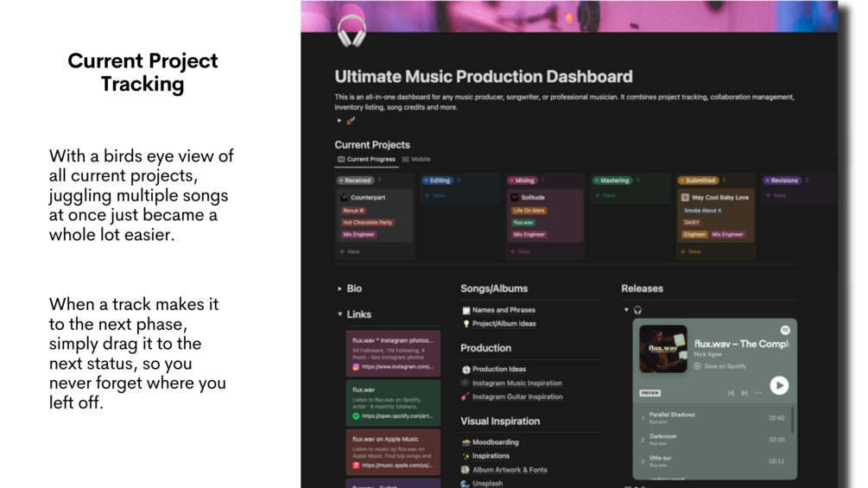The image size is (868, 488).
Task: Click the Spotify logo in player
Action: tap(785, 330)
